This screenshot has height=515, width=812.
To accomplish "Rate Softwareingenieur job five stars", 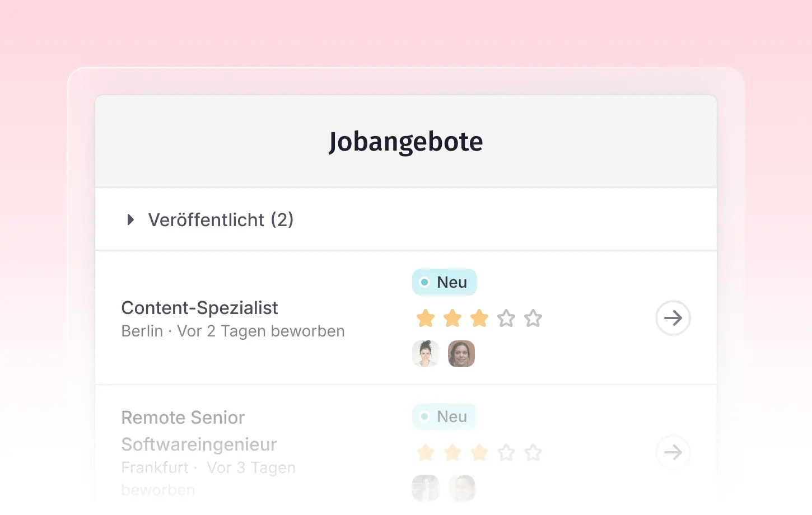I will pyautogui.click(x=533, y=452).
